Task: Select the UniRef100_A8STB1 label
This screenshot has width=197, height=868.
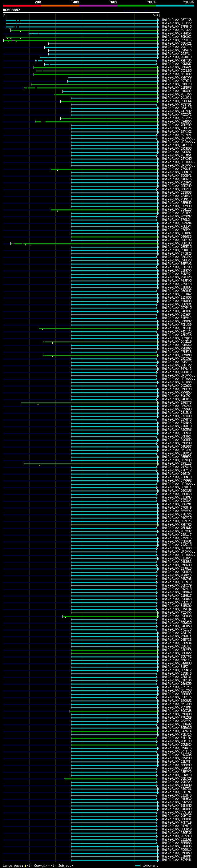Action: pyautogui.click(x=177, y=104)
